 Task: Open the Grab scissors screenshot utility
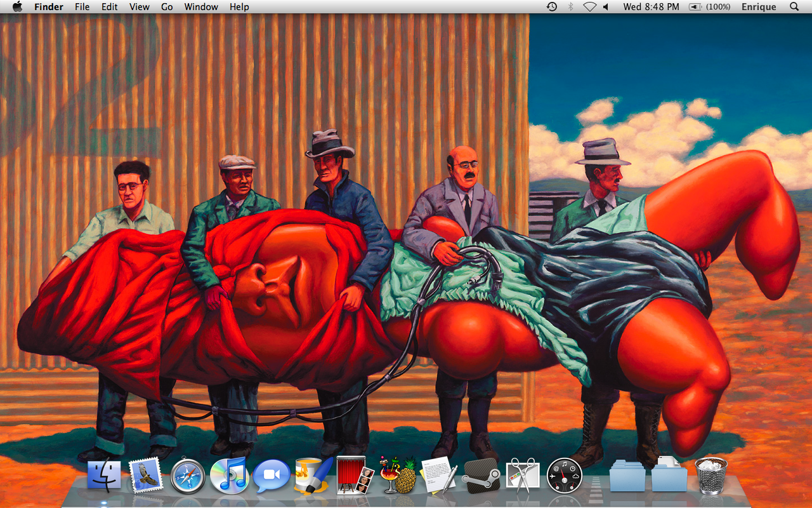[523, 476]
